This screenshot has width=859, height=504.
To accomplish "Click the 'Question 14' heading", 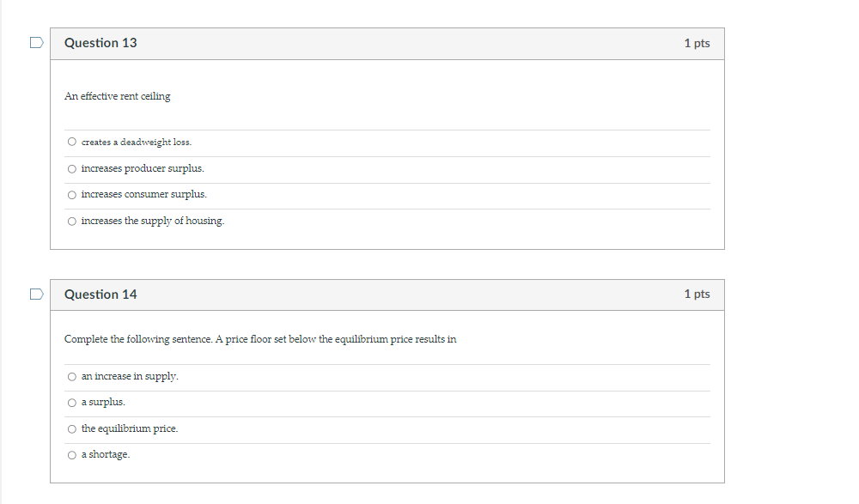I will tap(101, 295).
